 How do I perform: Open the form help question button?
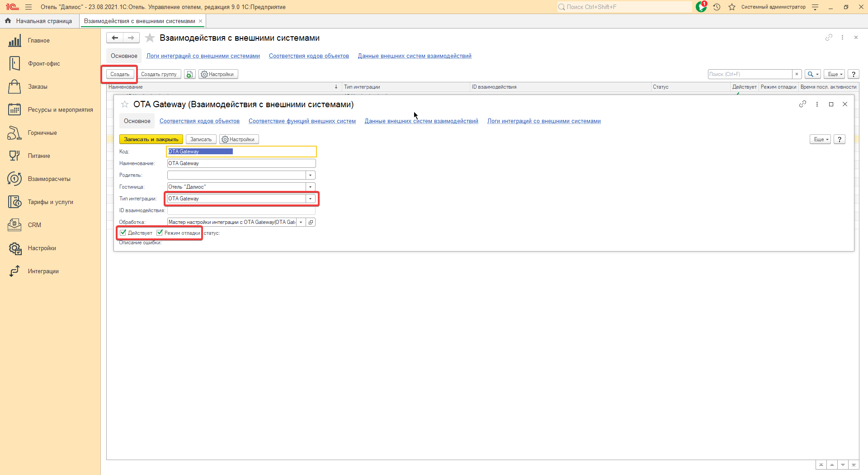pyautogui.click(x=840, y=139)
